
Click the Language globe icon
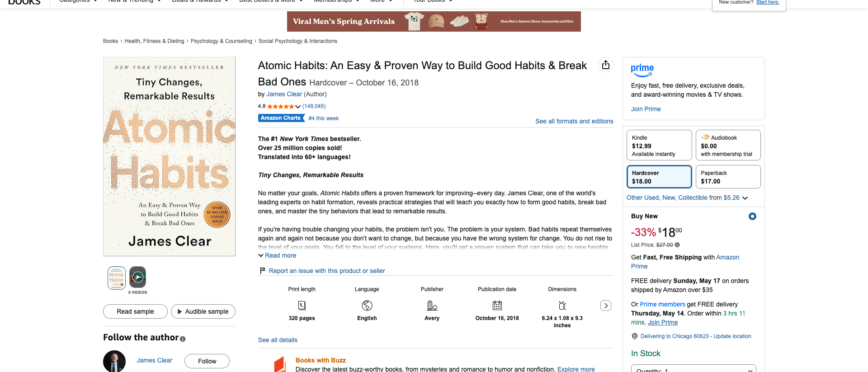[367, 306]
